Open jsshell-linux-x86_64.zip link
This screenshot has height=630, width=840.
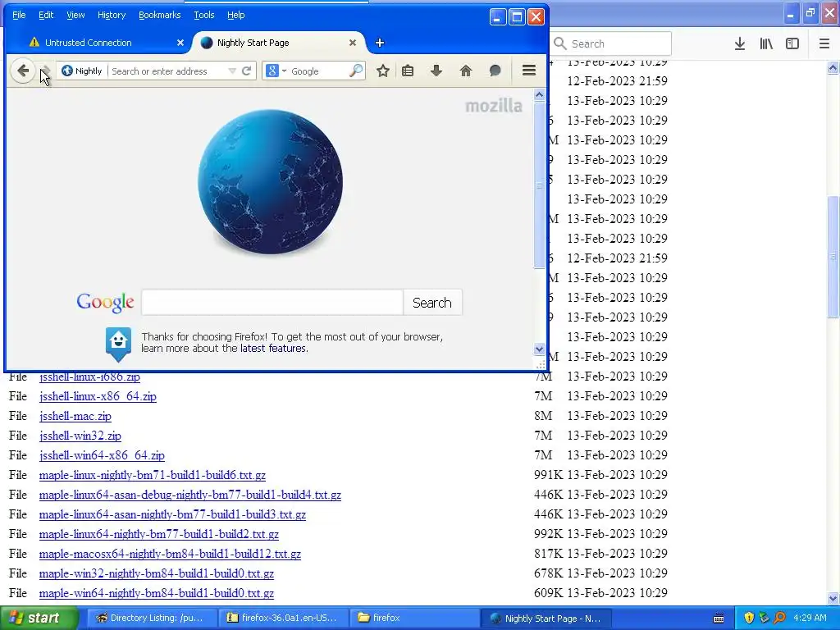[x=98, y=396]
